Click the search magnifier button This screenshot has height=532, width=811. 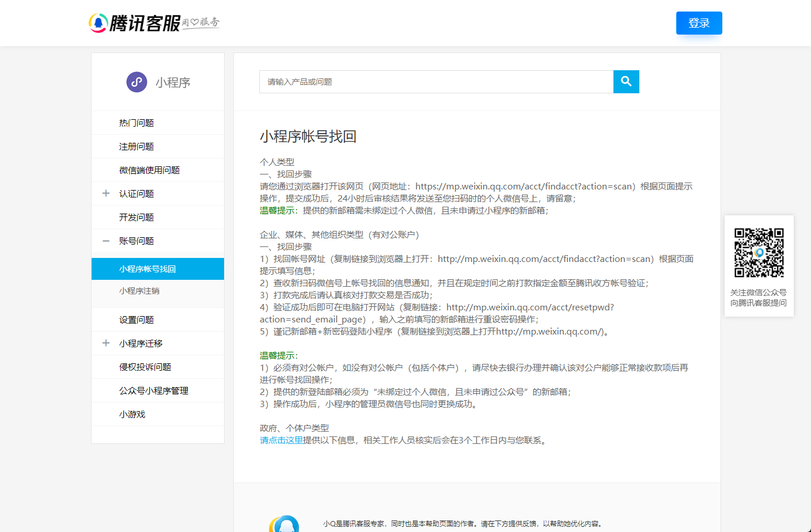coord(626,82)
